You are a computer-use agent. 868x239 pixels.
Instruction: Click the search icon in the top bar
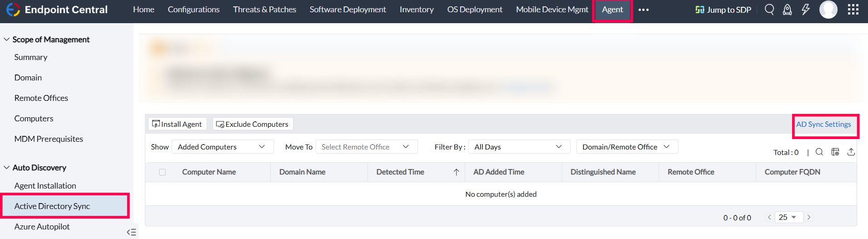pyautogui.click(x=769, y=10)
